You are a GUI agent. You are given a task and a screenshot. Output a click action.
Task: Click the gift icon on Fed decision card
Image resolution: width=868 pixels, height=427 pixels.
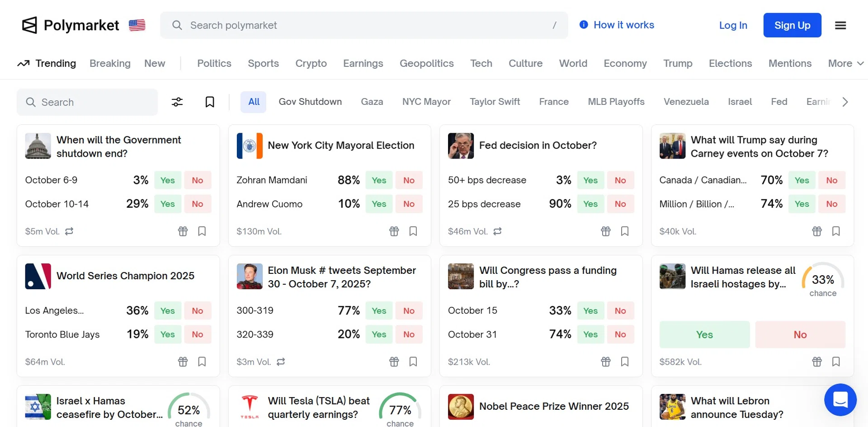coord(606,231)
